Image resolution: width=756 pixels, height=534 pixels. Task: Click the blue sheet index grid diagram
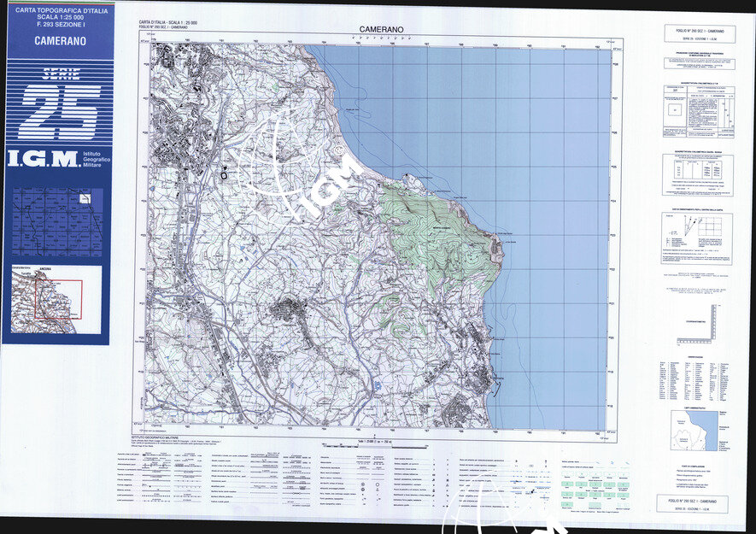pyautogui.click(x=56, y=222)
